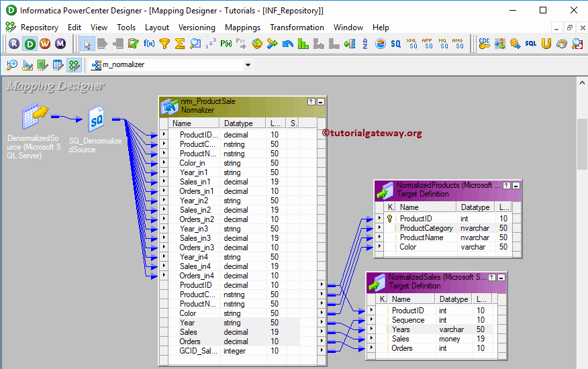Click the help button on nm_ProductSale
Image resolution: width=588 pixels, height=369 pixels.
tap(311, 101)
